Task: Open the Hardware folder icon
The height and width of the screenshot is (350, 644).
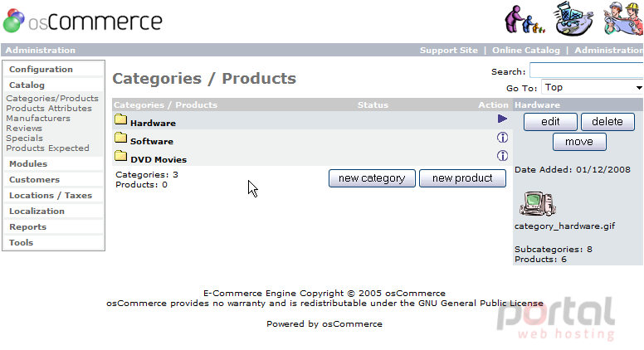Action: tap(121, 119)
